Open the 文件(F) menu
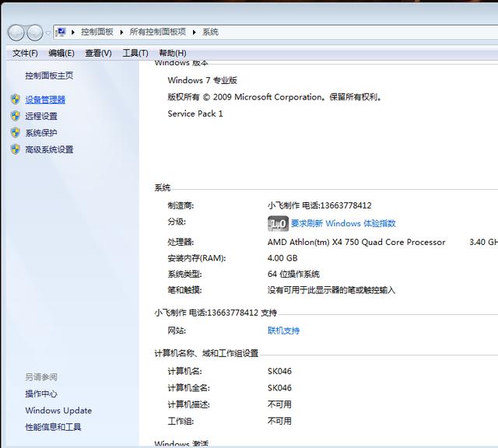 25,53
